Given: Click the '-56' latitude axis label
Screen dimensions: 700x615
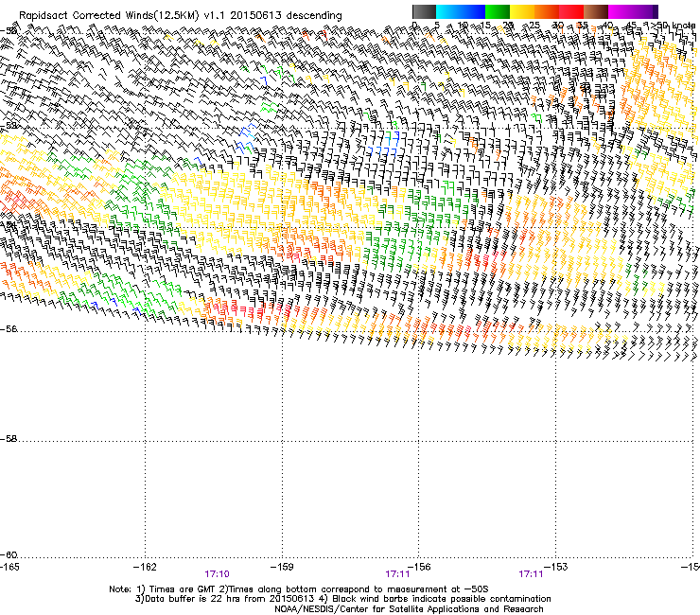Looking at the screenshot, I should point(9,329).
